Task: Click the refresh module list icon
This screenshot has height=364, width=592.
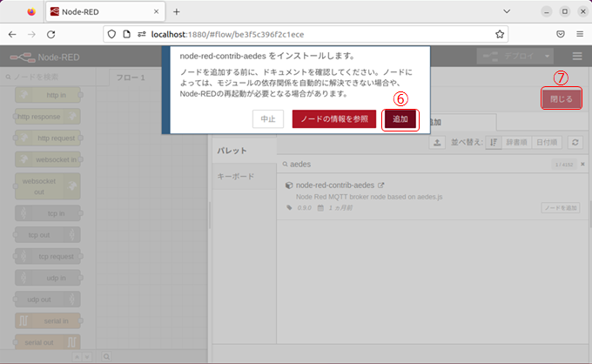Action: click(575, 143)
